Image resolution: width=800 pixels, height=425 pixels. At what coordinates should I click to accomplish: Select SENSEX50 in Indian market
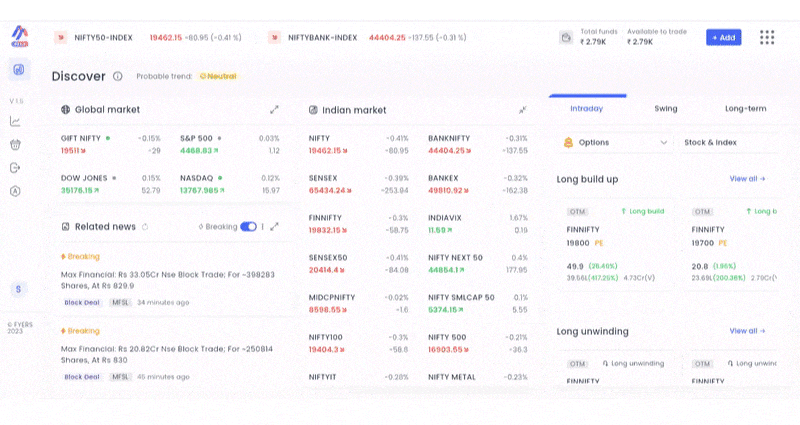click(359, 264)
